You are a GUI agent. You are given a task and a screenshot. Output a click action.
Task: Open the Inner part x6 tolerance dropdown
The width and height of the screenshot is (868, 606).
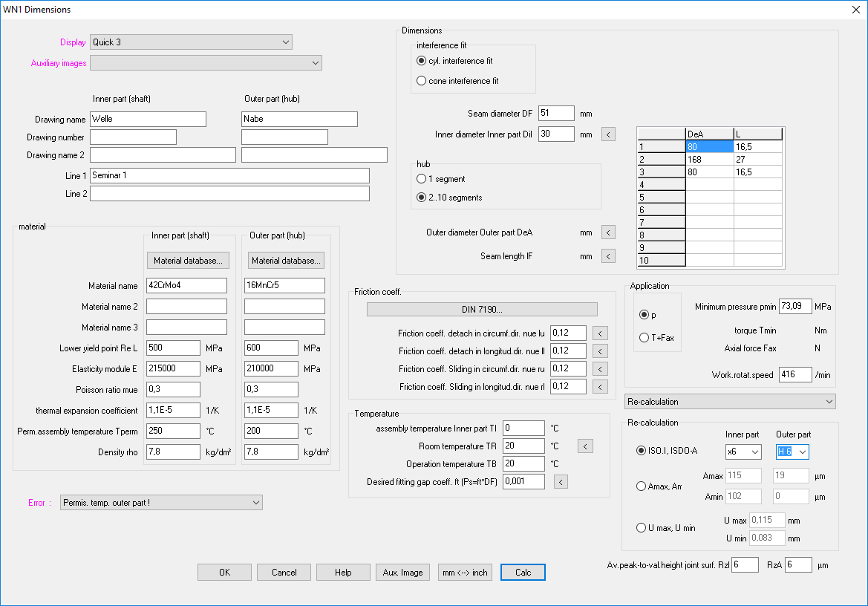coord(743,452)
